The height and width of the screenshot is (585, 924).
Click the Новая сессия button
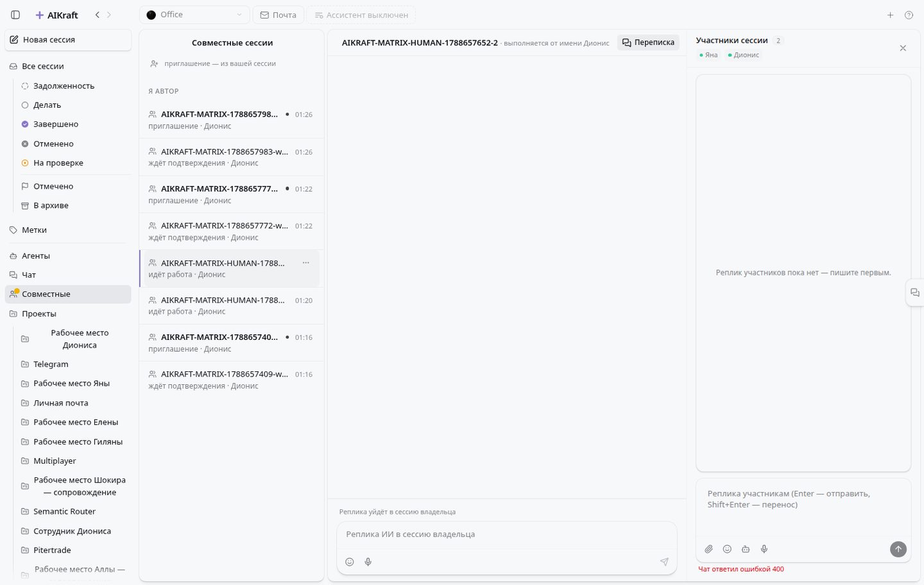68,40
